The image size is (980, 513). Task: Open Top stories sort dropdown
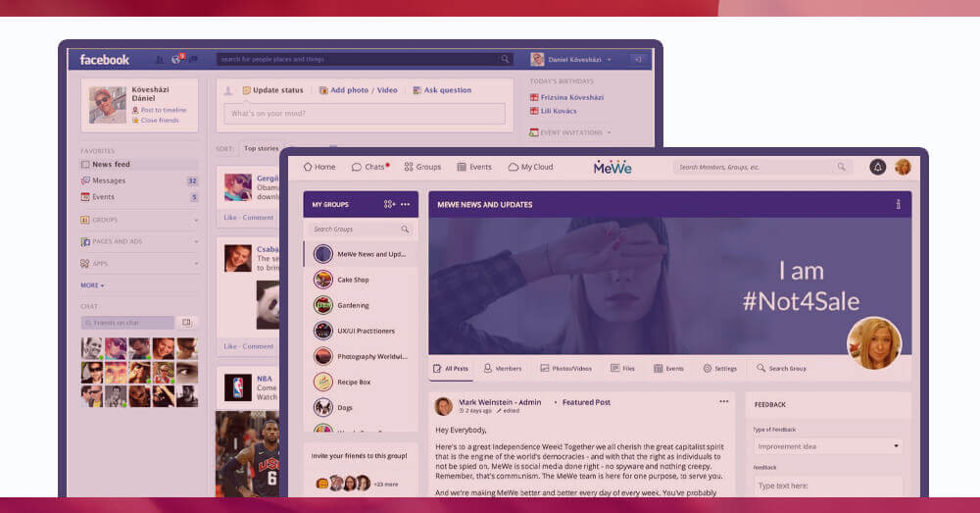pyautogui.click(x=262, y=148)
